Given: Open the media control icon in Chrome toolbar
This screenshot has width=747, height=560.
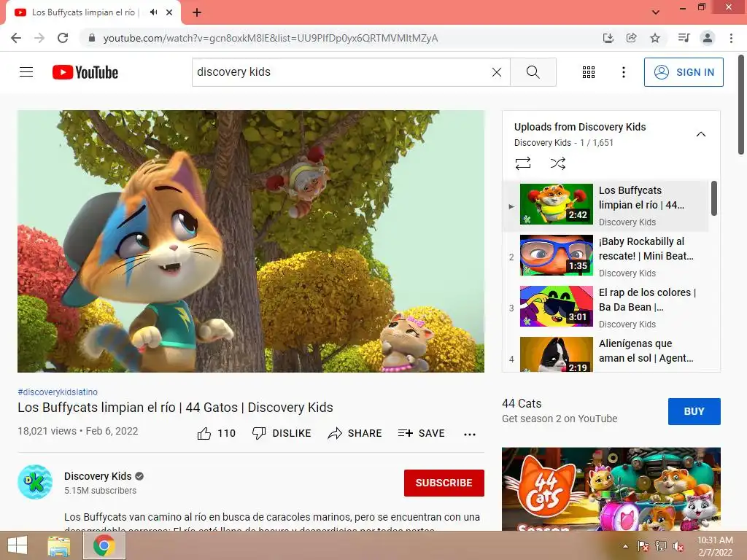Looking at the screenshot, I should pyautogui.click(x=684, y=38).
